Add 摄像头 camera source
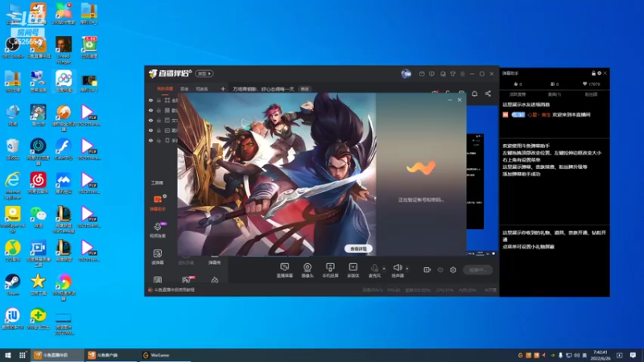 [x=308, y=270]
